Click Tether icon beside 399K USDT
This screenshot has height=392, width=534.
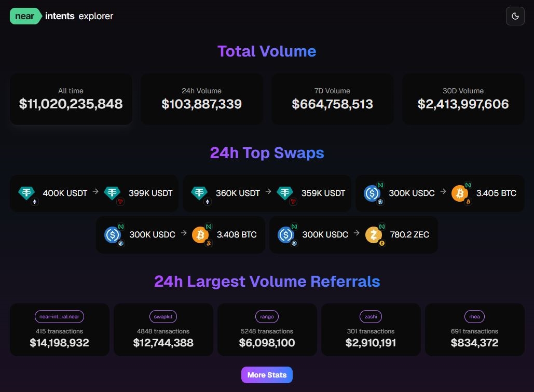(x=113, y=193)
